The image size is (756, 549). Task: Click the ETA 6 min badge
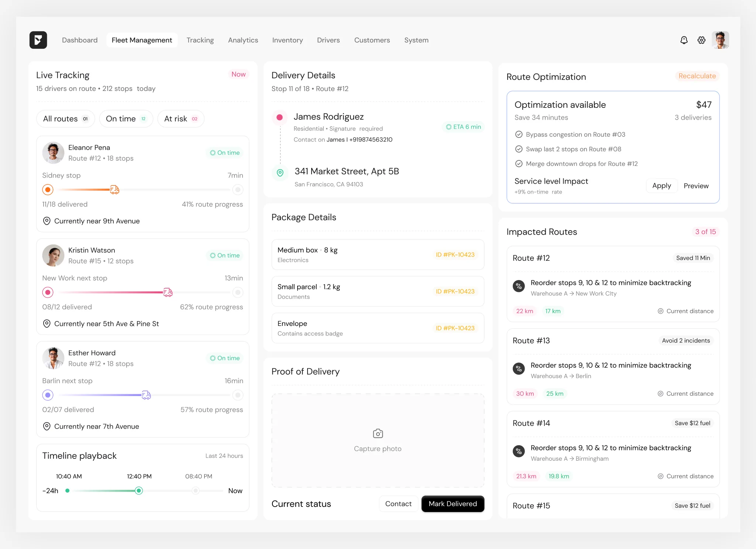463,127
